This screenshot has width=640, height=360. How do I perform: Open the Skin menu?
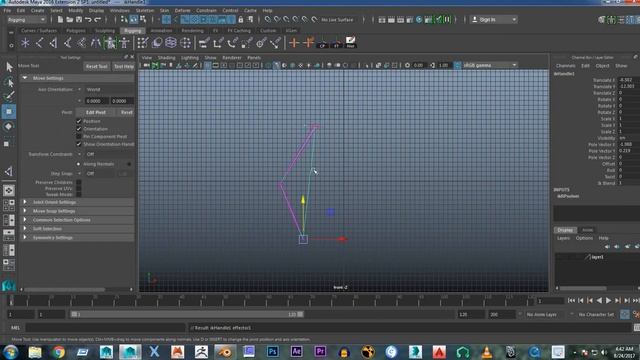point(164,11)
